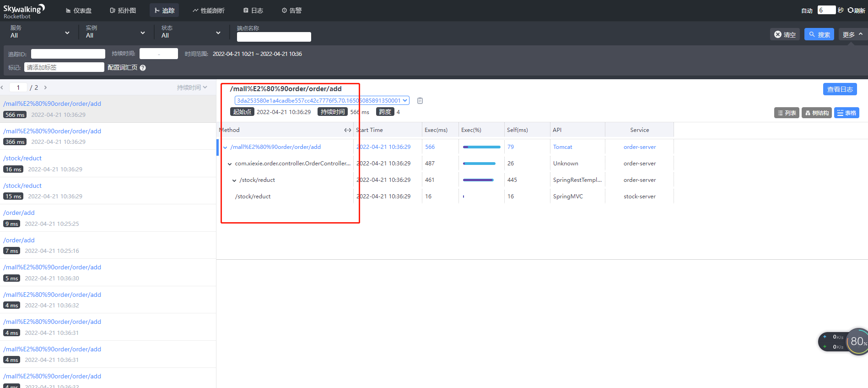The height and width of the screenshot is (388, 868).
Task: Go to previous trace list page
Action: pos(2,87)
